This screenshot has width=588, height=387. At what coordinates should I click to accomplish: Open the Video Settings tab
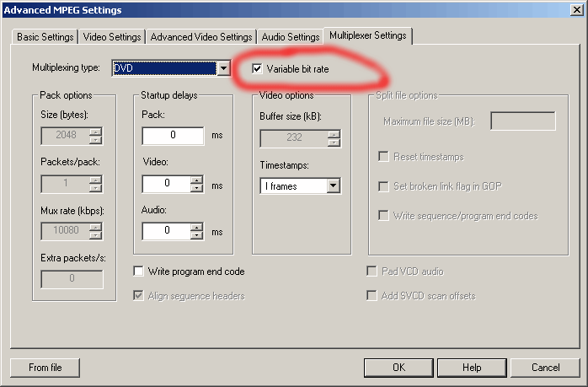(112, 37)
